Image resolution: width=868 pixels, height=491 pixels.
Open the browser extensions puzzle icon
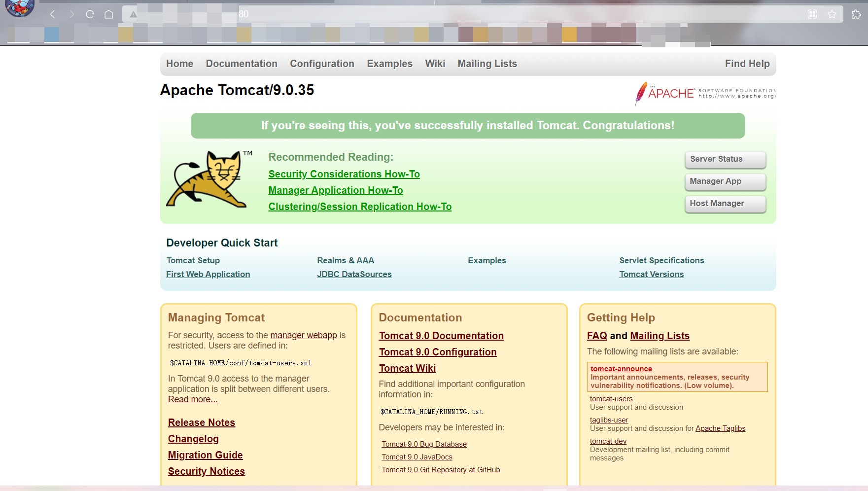(856, 14)
